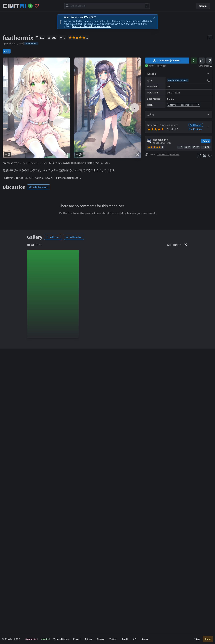Click the green play generate button

(x=194, y=61)
